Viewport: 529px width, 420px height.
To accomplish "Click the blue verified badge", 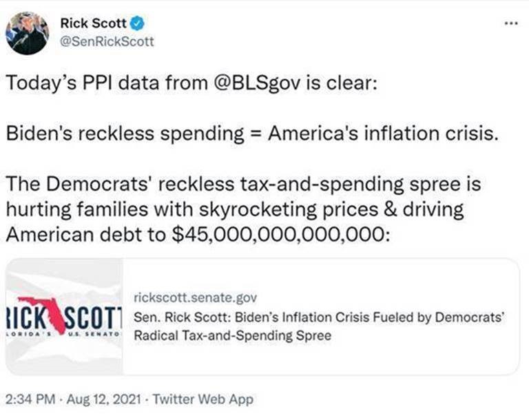I will click(137, 23).
